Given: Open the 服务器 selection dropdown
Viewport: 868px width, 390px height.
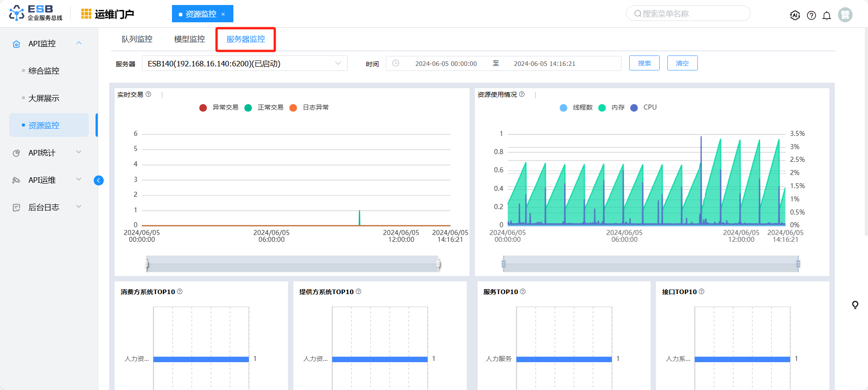Looking at the screenshot, I should [244, 64].
